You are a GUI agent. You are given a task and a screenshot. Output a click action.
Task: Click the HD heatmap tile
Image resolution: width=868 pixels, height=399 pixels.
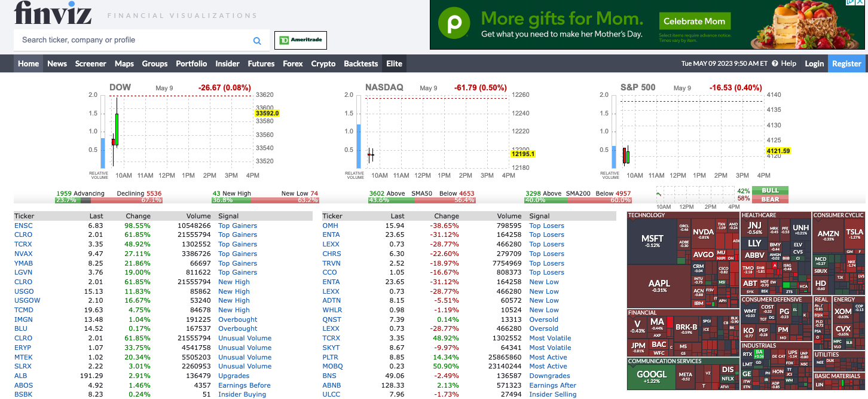(x=821, y=285)
